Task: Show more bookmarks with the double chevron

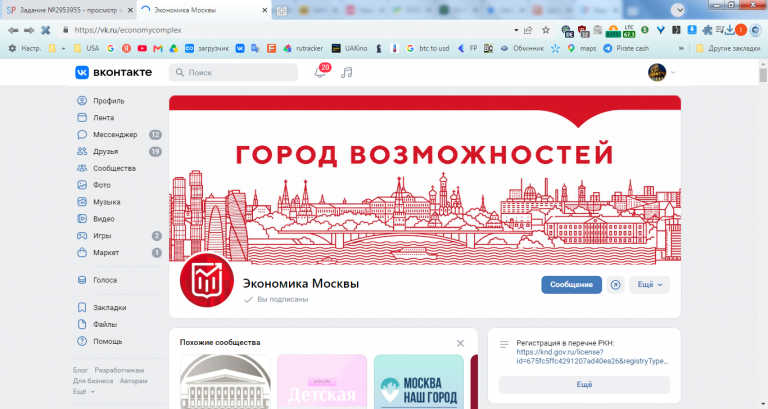Action: pos(681,48)
